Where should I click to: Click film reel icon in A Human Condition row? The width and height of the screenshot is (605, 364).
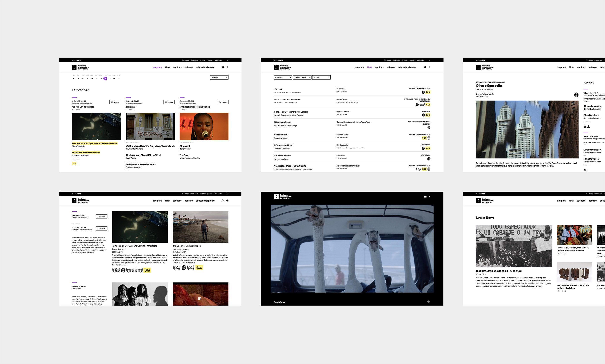(x=429, y=159)
